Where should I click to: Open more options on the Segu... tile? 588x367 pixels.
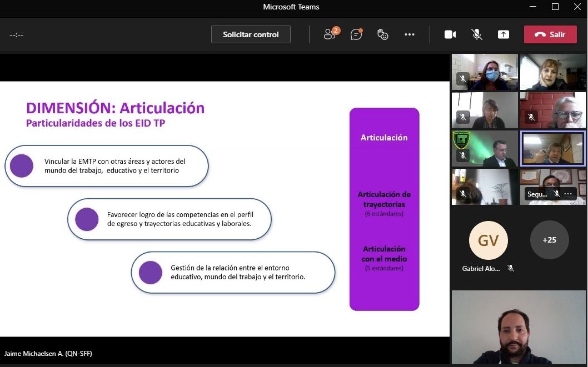tap(568, 194)
